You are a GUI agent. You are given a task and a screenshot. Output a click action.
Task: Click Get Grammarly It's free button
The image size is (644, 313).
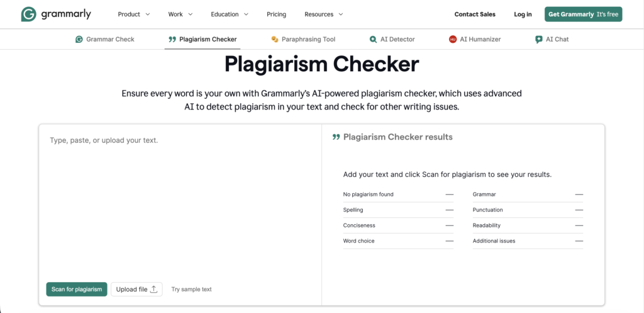(583, 14)
